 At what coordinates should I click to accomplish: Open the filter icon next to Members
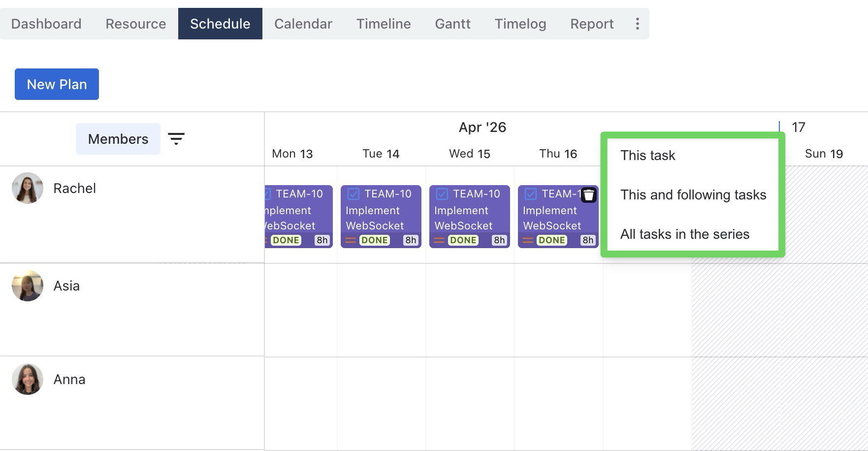[x=176, y=139]
